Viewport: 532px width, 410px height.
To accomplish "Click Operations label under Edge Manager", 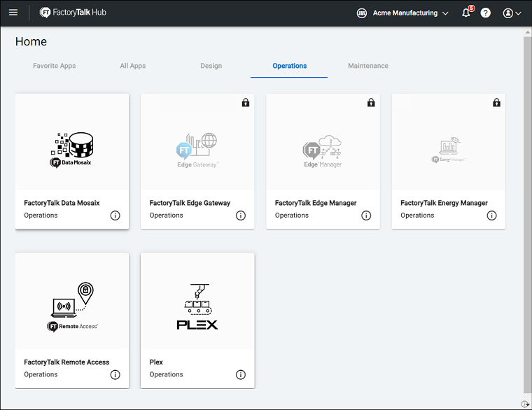I will [292, 215].
